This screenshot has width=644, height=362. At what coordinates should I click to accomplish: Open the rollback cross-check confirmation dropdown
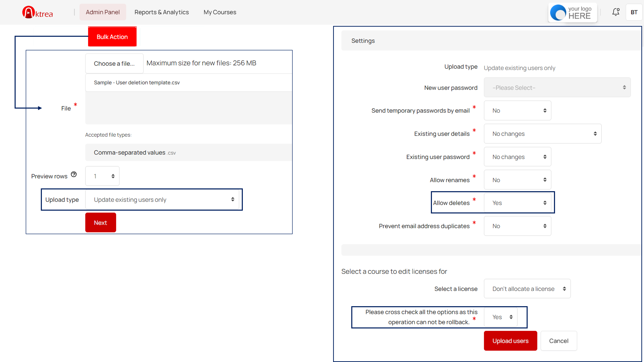(501, 317)
